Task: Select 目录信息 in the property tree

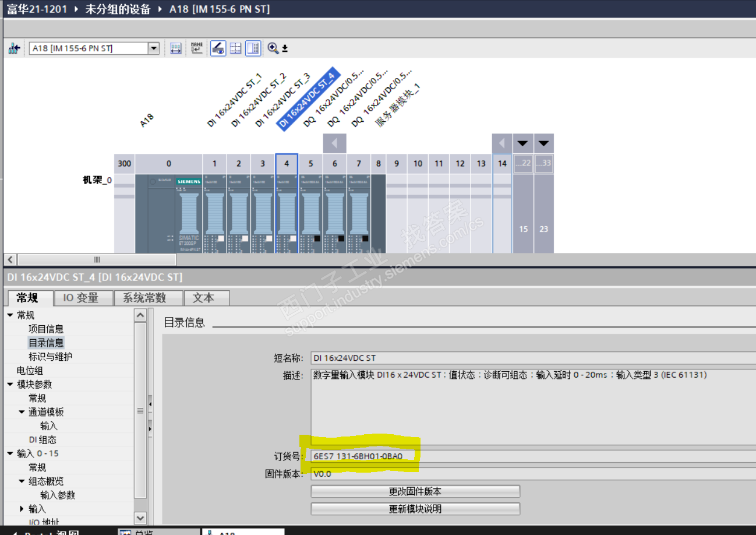Action: [46, 343]
